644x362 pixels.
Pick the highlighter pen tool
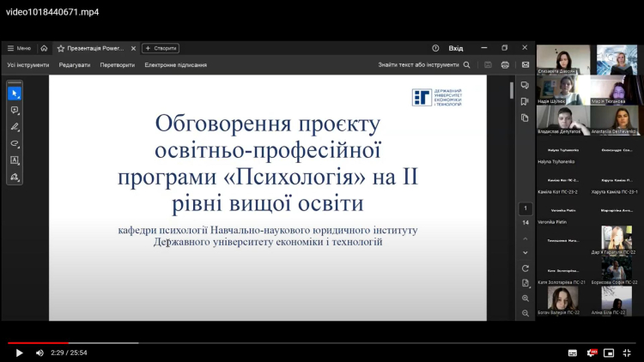tap(15, 127)
